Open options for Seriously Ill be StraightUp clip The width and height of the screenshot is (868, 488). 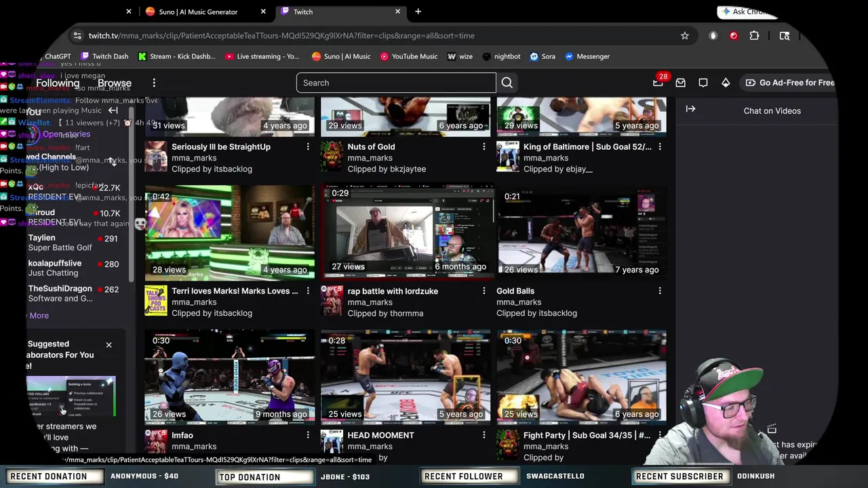pyautogui.click(x=308, y=147)
